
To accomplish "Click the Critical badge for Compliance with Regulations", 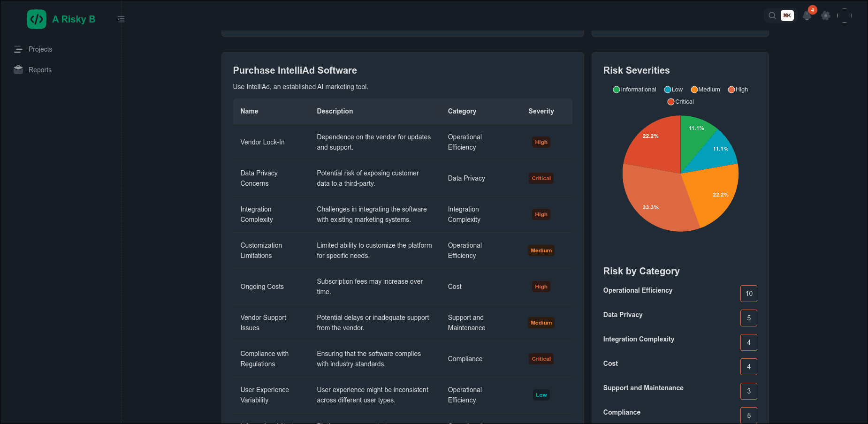I will [x=541, y=359].
